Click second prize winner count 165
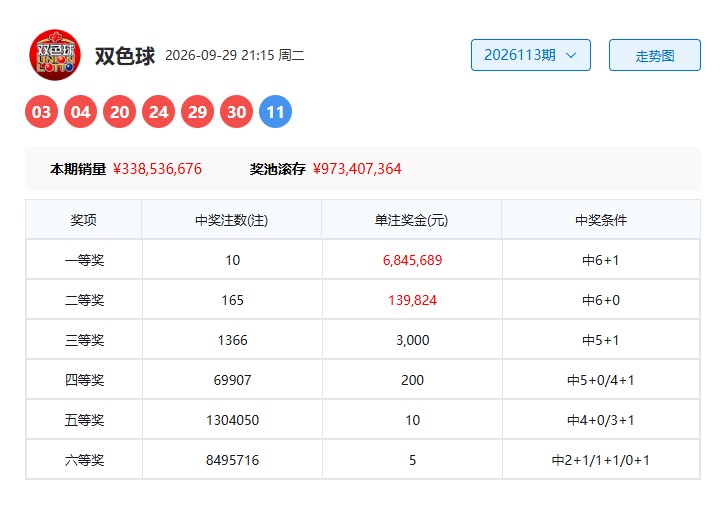This screenshot has height=506, width=726. [x=232, y=300]
